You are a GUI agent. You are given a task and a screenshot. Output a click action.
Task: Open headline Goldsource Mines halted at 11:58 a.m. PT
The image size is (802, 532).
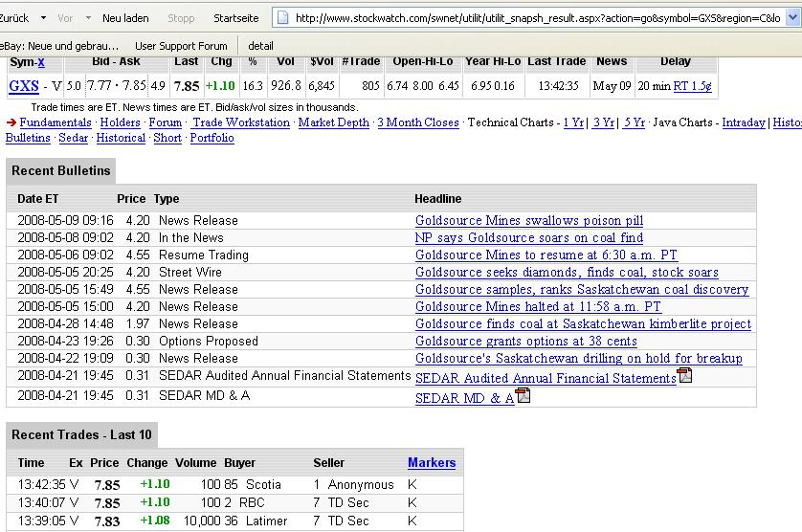[x=538, y=307]
